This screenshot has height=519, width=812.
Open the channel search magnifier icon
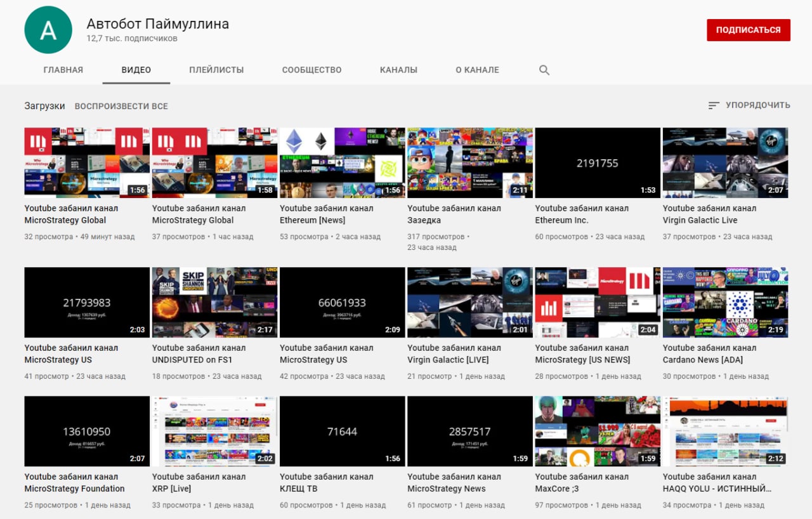[x=544, y=70]
